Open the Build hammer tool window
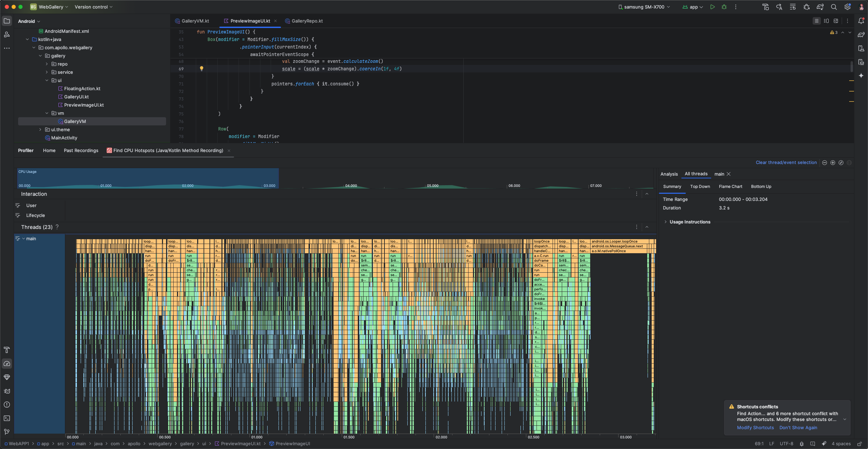This screenshot has height=449, width=868. [x=6, y=350]
